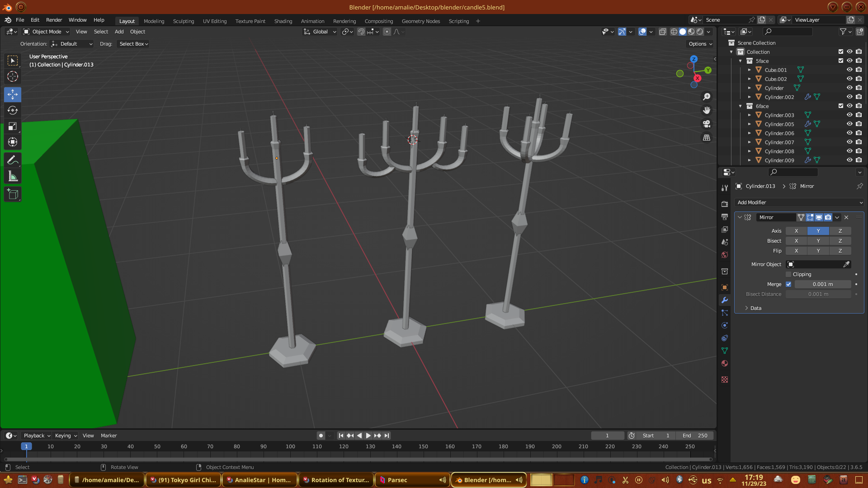Viewport: 868px width, 488px height.
Task: Toggle camera view icon in viewport
Action: click(x=707, y=124)
